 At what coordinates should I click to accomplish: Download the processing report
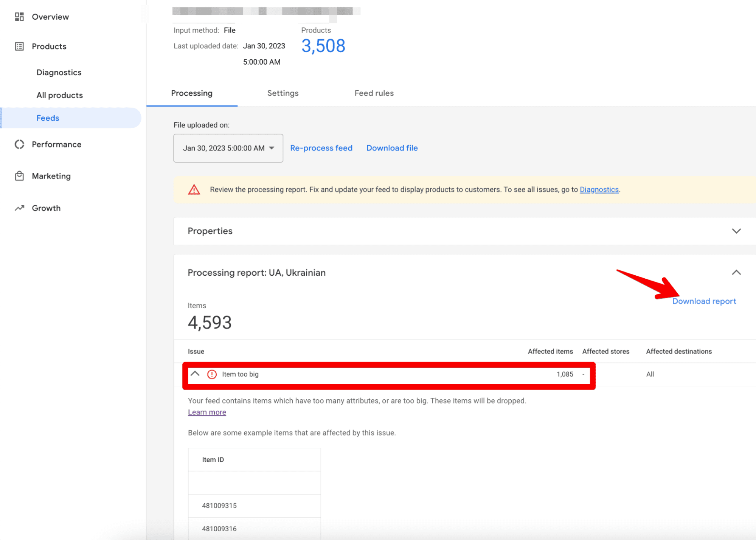(704, 301)
